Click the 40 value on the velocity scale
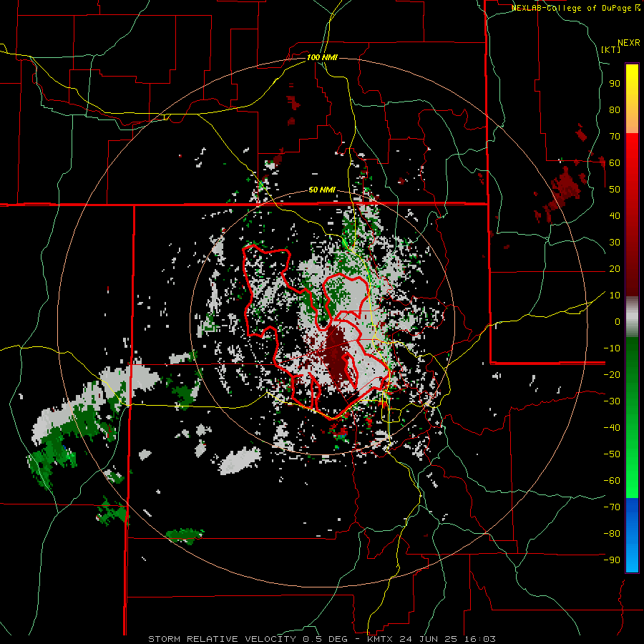 pos(615,215)
